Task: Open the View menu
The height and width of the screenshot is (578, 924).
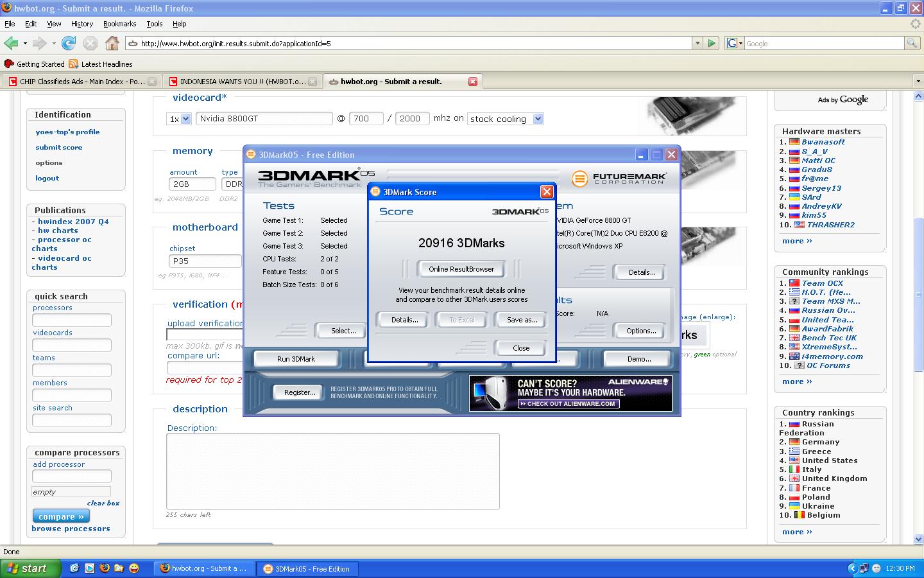Action: [54, 24]
